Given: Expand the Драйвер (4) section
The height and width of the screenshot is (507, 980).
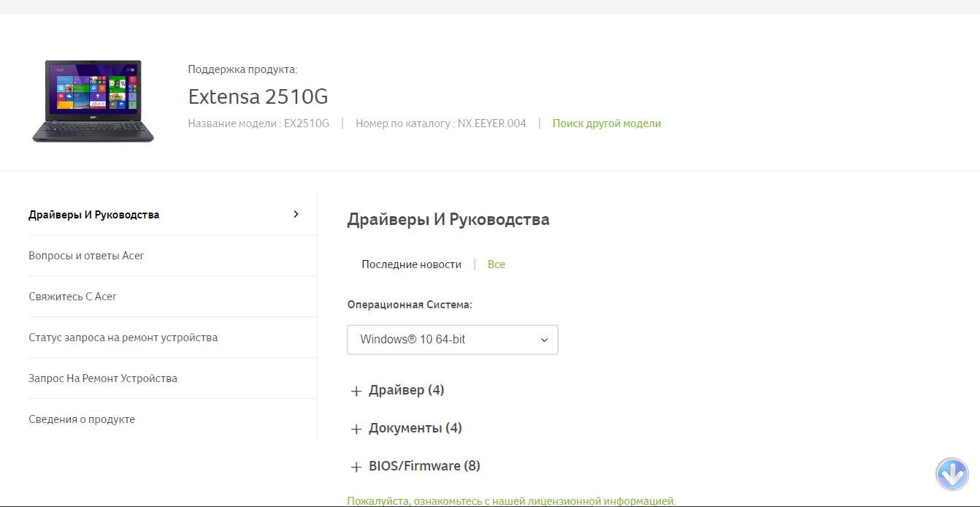Looking at the screenshot, I should [397, 390].
